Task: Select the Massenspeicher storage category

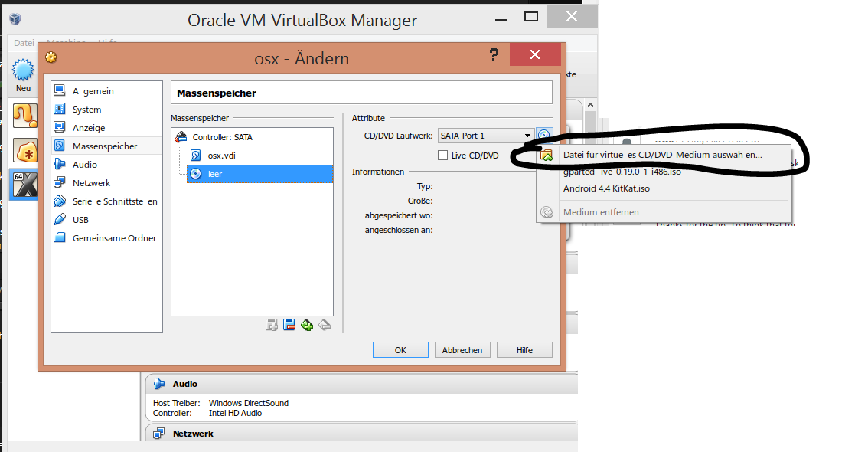Action: tap(106, 146)
